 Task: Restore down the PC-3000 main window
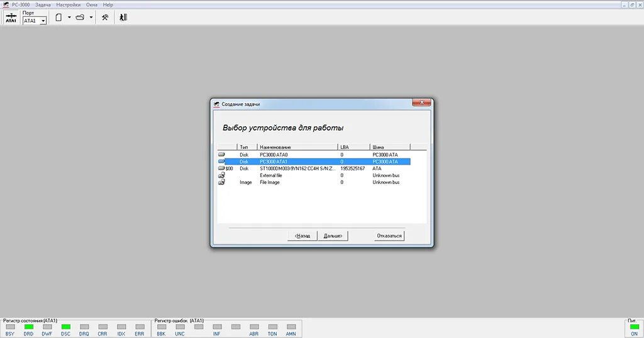click(631, 5)
